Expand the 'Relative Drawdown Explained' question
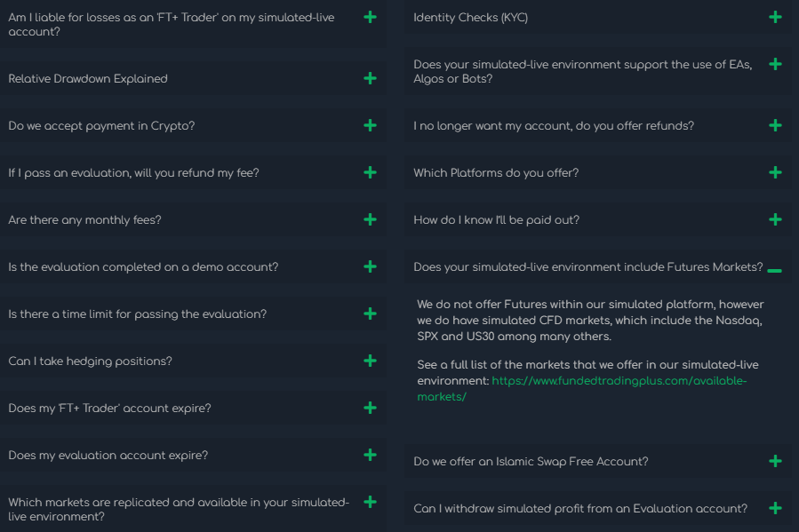Viewport: 799px width, 532px height. [370, 78]
